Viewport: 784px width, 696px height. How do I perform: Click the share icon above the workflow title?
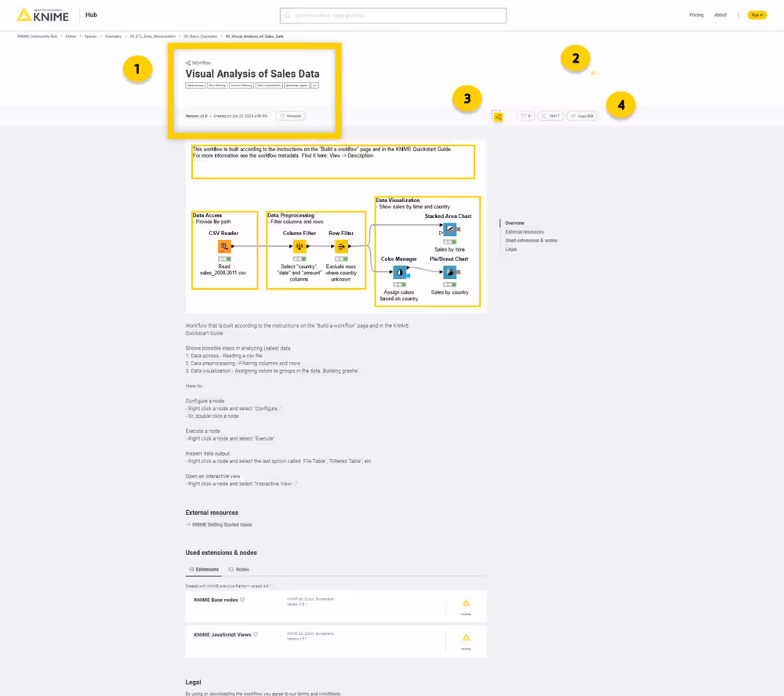click(188, 63)
